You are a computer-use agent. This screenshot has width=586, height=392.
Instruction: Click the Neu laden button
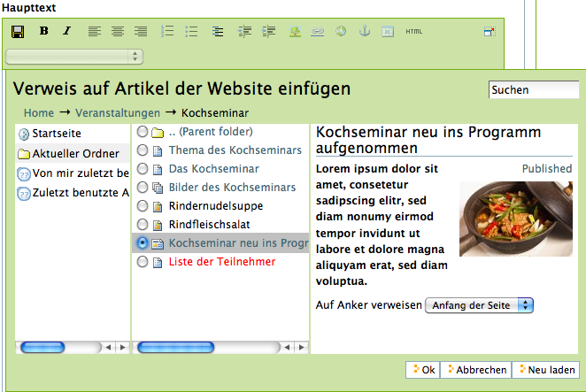[546, 370]
